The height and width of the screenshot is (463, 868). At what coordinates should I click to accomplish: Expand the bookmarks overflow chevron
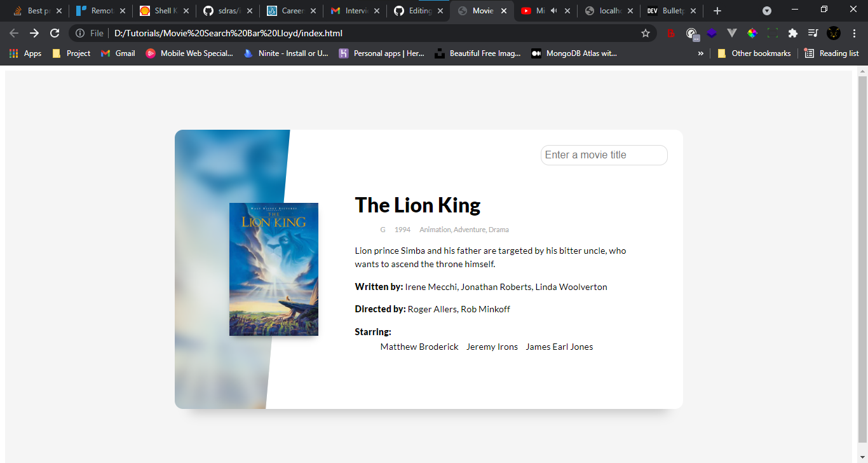click(x=700, y=53)
